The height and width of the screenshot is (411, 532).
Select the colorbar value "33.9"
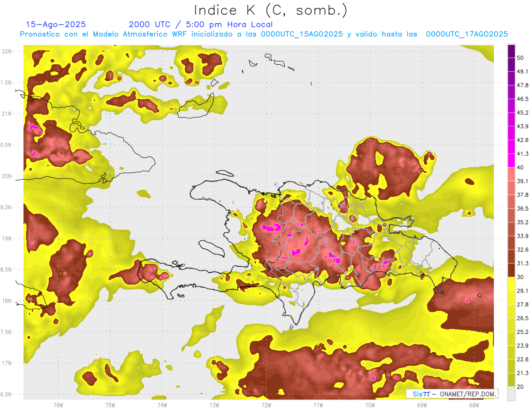[x=522, y=236]
